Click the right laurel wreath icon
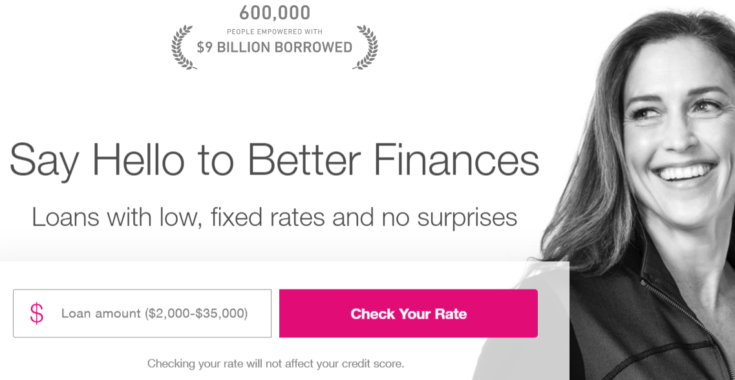735x380 pixels. (365, 47)
